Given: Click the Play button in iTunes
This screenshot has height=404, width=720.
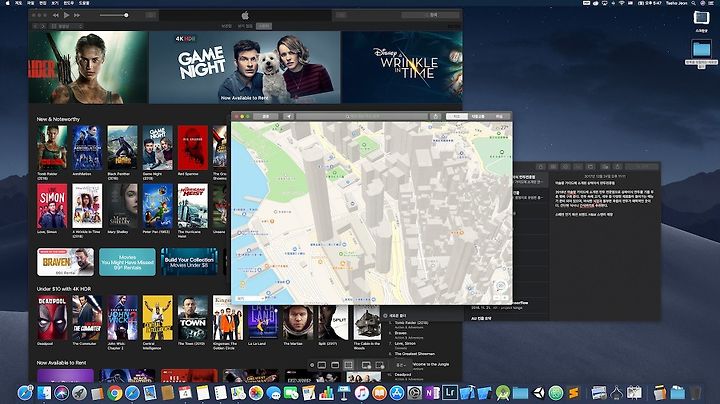Looking at the screenshot, I should [67, 15].
